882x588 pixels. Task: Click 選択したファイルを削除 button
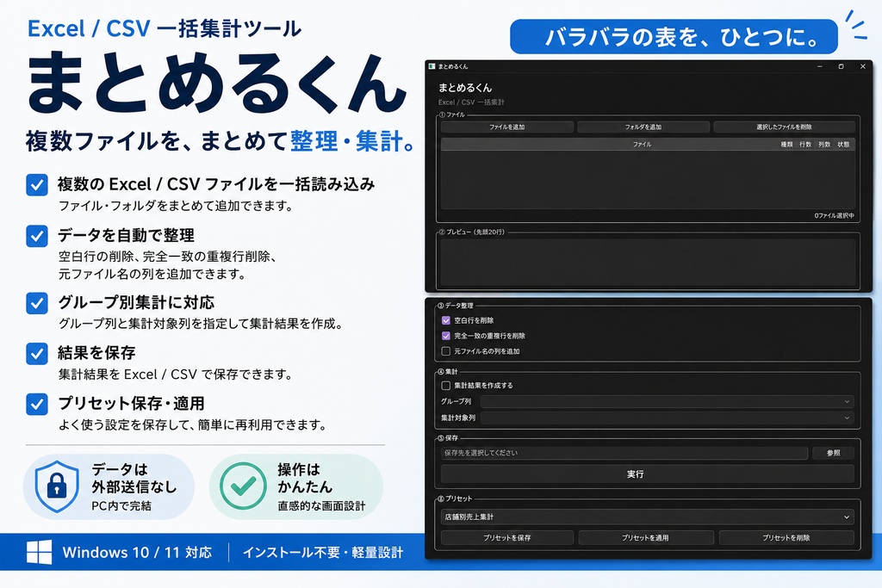pyautogui.click(x=784, y=127)
